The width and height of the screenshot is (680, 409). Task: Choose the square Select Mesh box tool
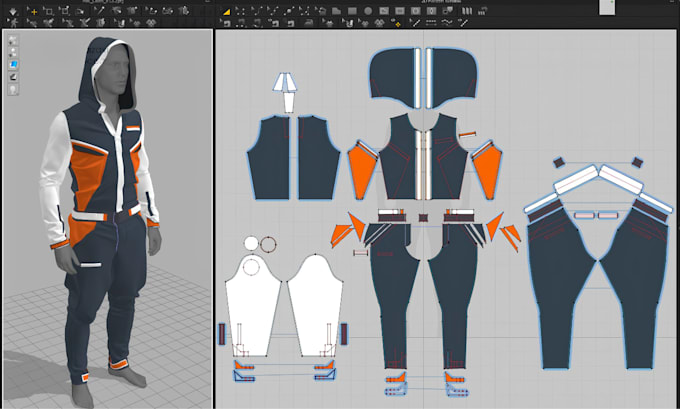[48, 12]
